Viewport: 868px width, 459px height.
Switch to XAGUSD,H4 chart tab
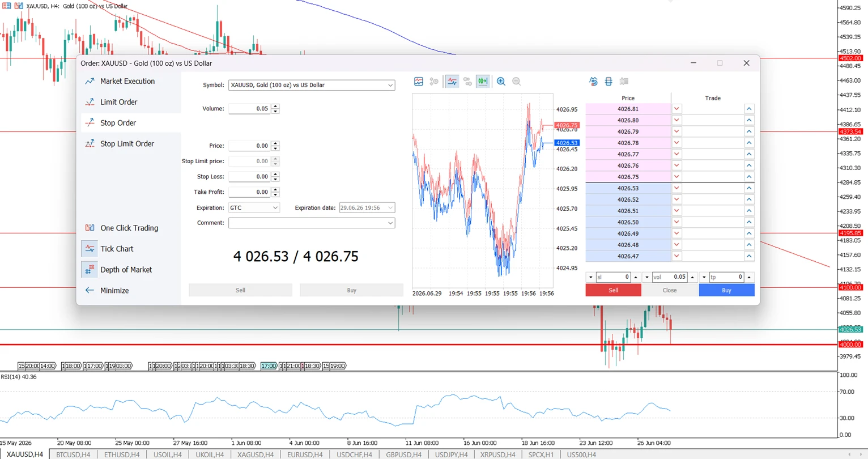(256, 454)
